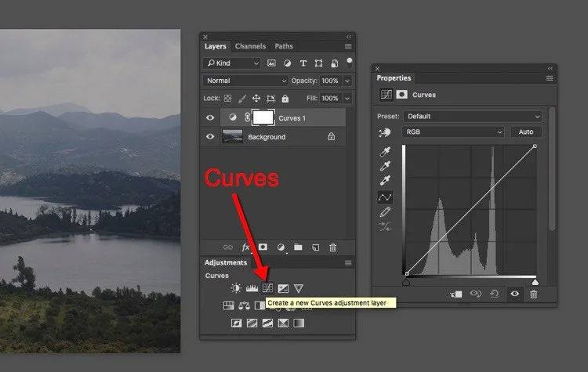The height and width of the screenshot is (372, 588).
Task: Reset the Curves adjustment to defaults
Action: [494, 294]
